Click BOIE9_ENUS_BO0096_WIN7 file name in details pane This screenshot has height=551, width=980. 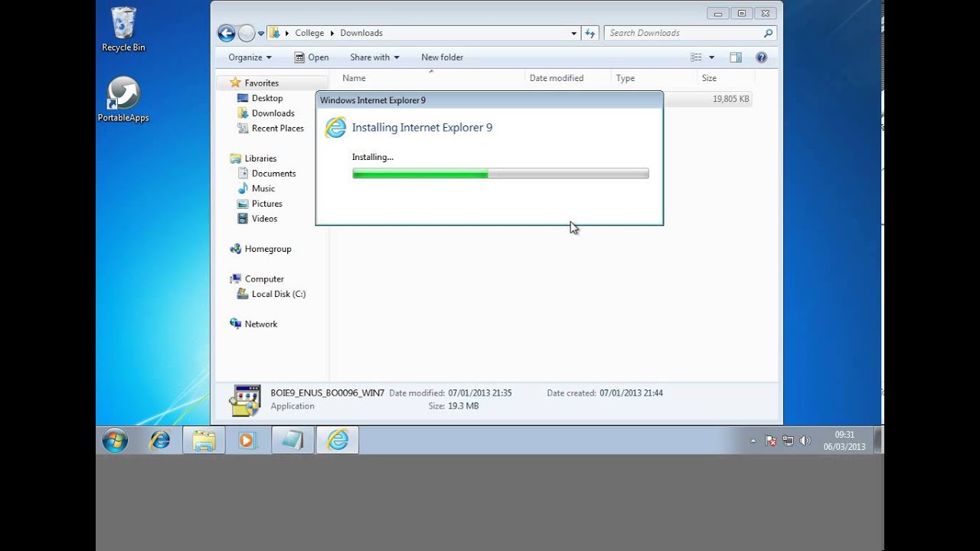pyautogui.click(x=328, y=393)
